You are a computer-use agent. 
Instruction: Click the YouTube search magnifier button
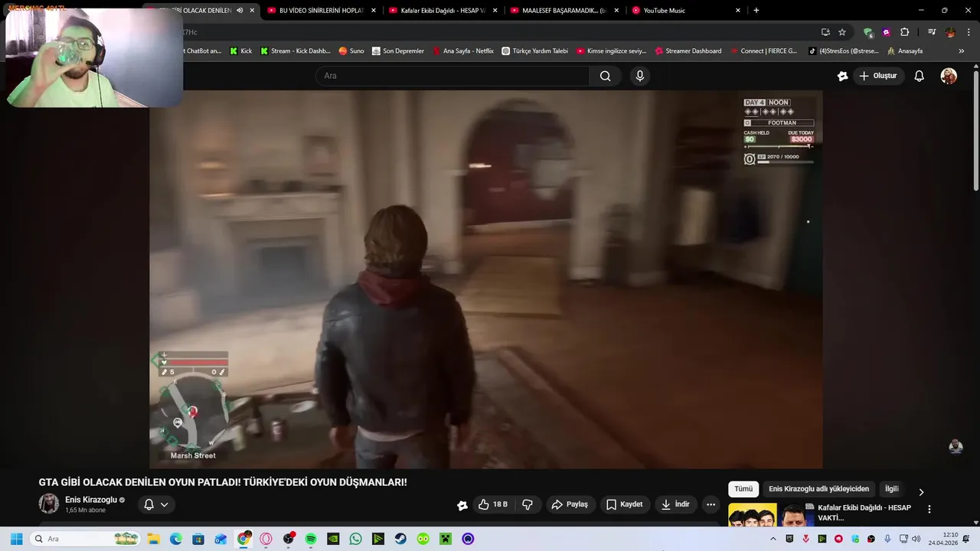pyautogui.click(x=605, y=76)
